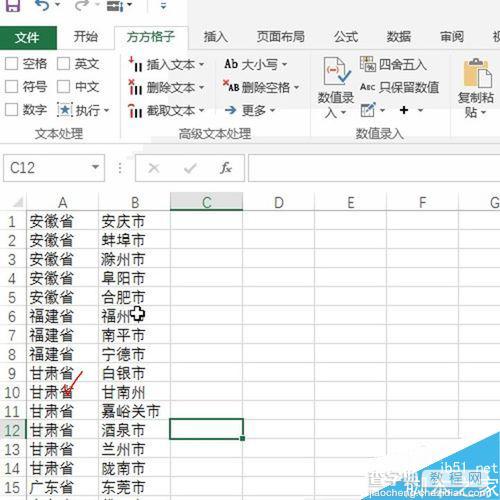Image resolution: width=500 pixels, height=500 pixels.
Task: Expand the 删除文本 dropdown arrow
Action: (201, 88)
